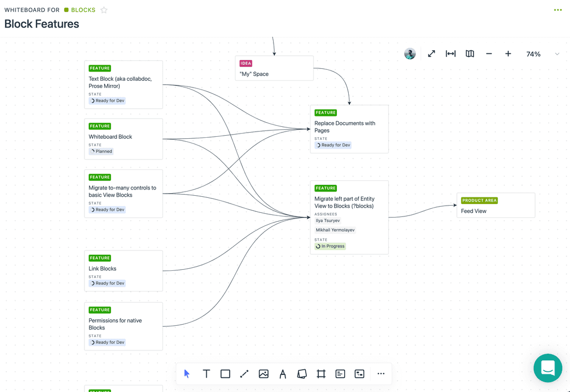
Task: Select the pointer selection tool
Action: [187, 374]
